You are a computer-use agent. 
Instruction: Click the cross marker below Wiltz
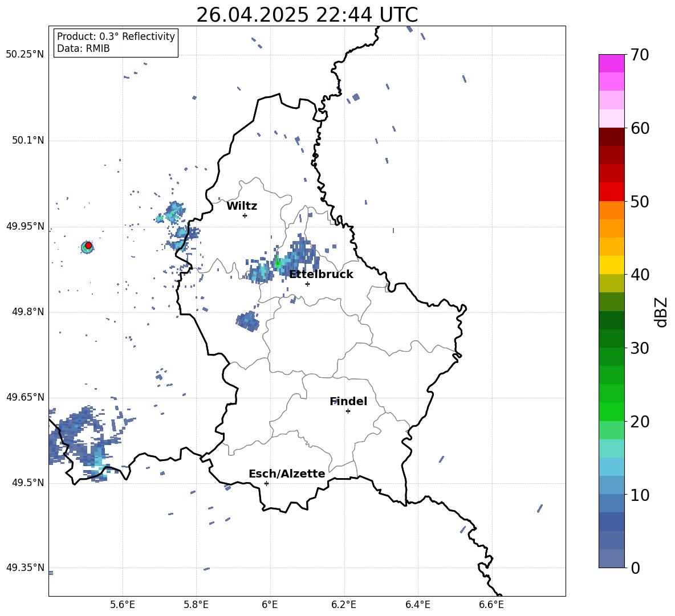[x=245, y=215]
